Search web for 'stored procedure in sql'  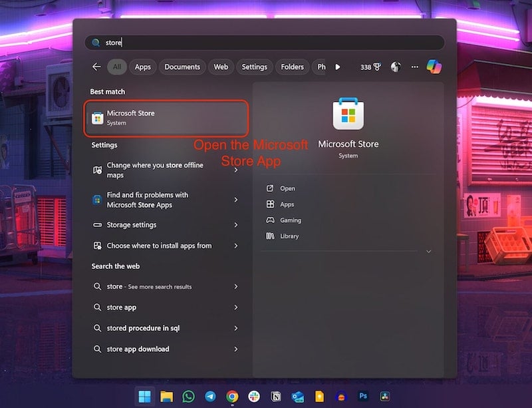point(166,328)
